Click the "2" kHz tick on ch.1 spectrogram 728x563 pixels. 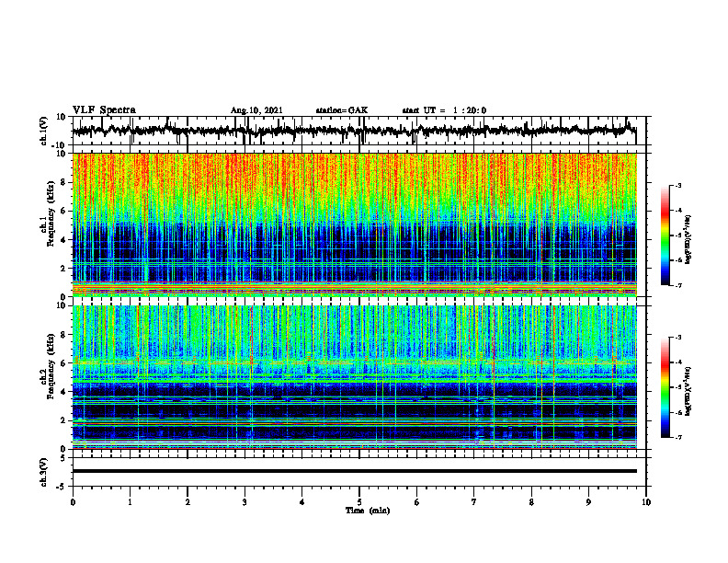coord(63,269)
